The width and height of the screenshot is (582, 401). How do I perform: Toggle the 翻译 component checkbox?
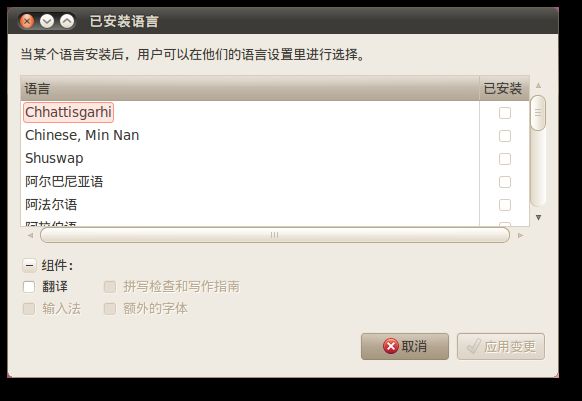coord(29,287)
